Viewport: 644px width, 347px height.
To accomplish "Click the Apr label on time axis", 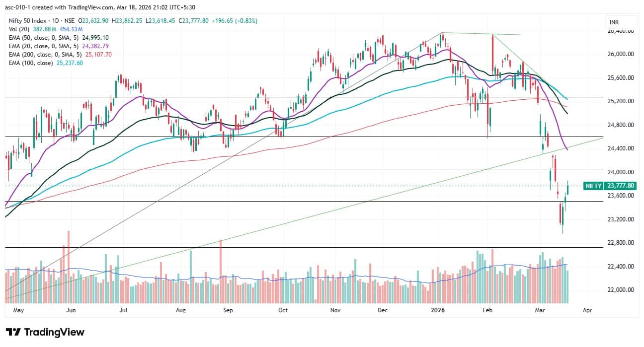I will [588, 310].
